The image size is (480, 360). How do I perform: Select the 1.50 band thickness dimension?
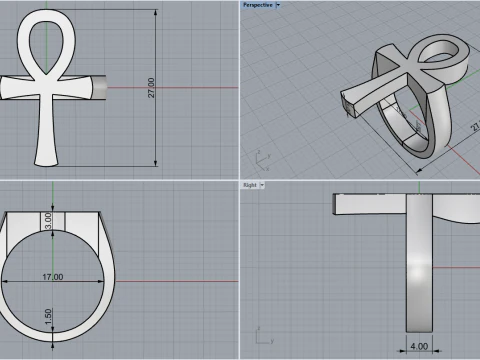click(48, 316)
